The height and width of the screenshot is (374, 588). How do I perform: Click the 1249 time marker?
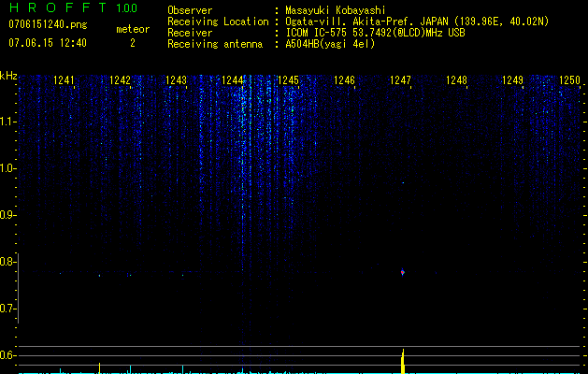pos(512,79)
